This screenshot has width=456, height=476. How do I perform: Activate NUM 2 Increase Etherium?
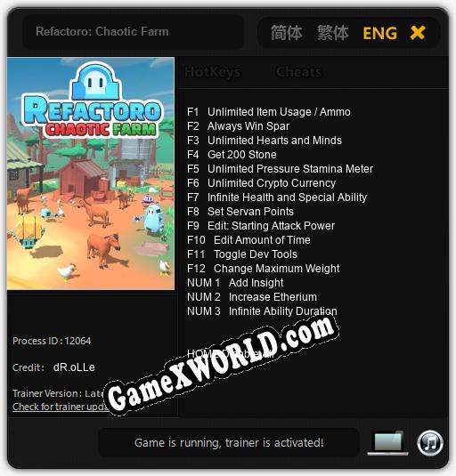point(252,297)
